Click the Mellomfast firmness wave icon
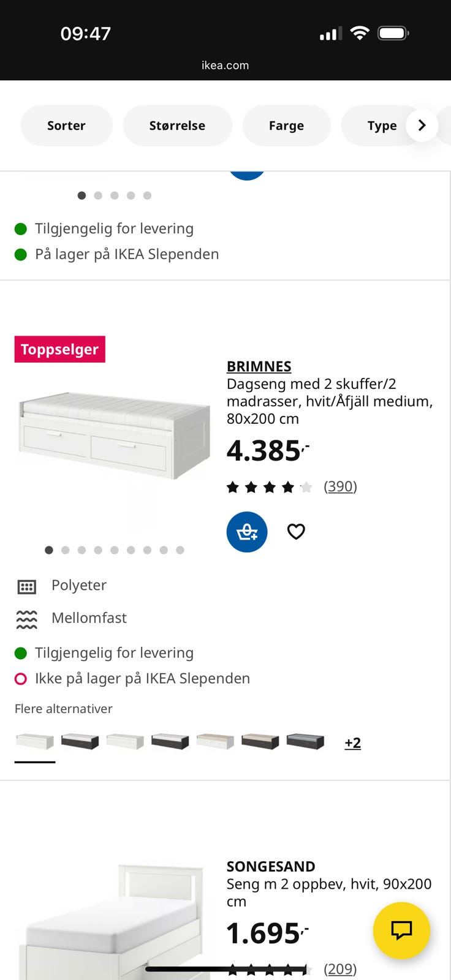The width and height of the screenshot is (451, 980). tap(26, 619)
